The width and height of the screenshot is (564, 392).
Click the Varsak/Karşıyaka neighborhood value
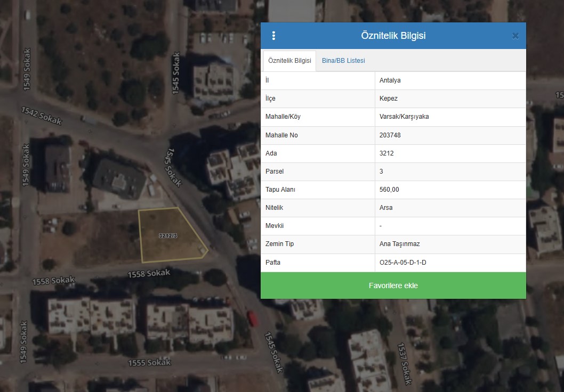coord(404,117)
